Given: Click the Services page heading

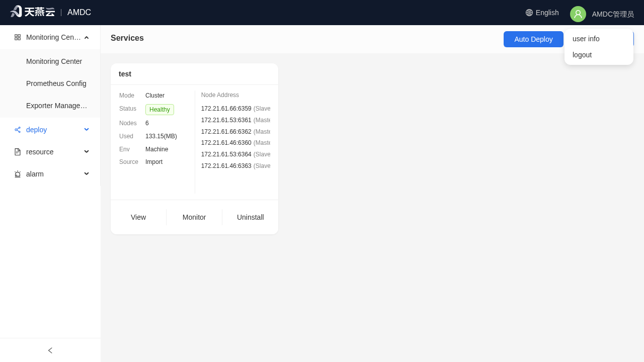Looking at the screenshot, I should (127, 38).
